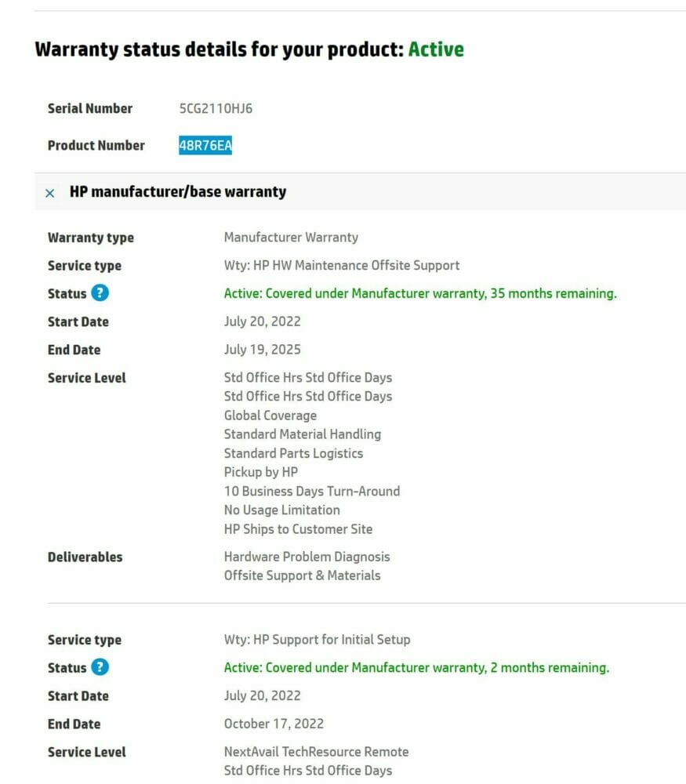
Task: Select NextAvail TechResource Remote service level
Action: click(x=316, y=752)
